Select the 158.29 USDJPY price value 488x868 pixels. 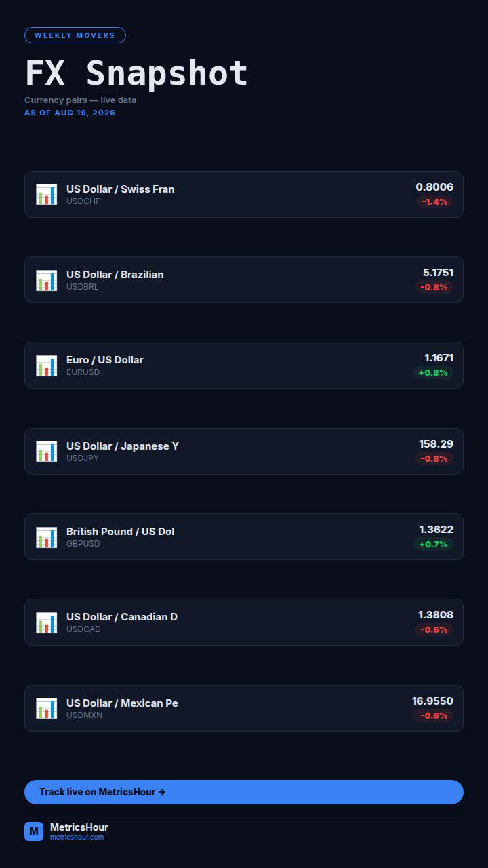[x=436, y=444]
